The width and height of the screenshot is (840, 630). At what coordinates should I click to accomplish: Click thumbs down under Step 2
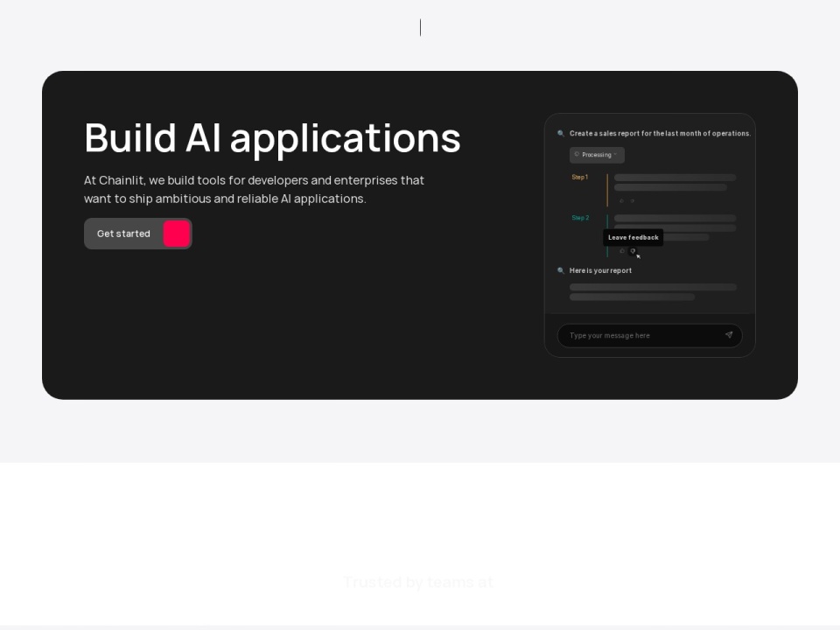(633, 251)
